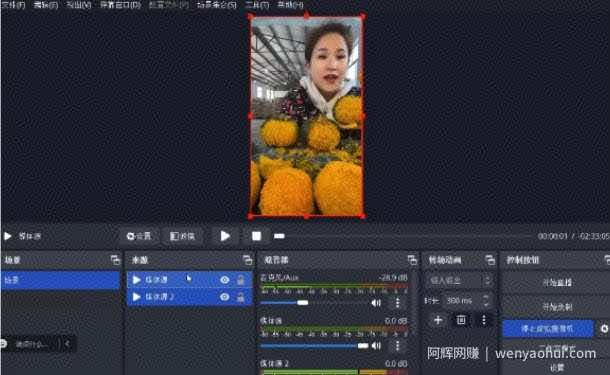
Task: Mute the 媒体源 mixer speaker icon
Action: click(376, 345)
